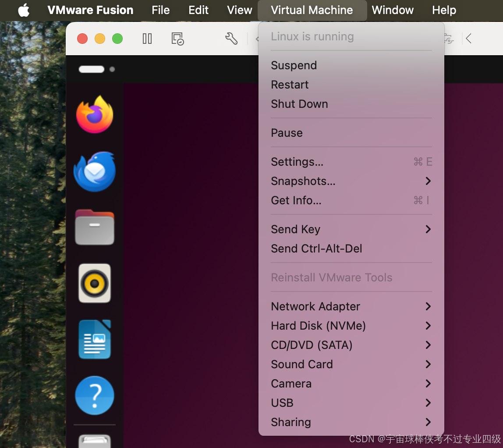Minimize the window with yellow button

pos(100,39)
